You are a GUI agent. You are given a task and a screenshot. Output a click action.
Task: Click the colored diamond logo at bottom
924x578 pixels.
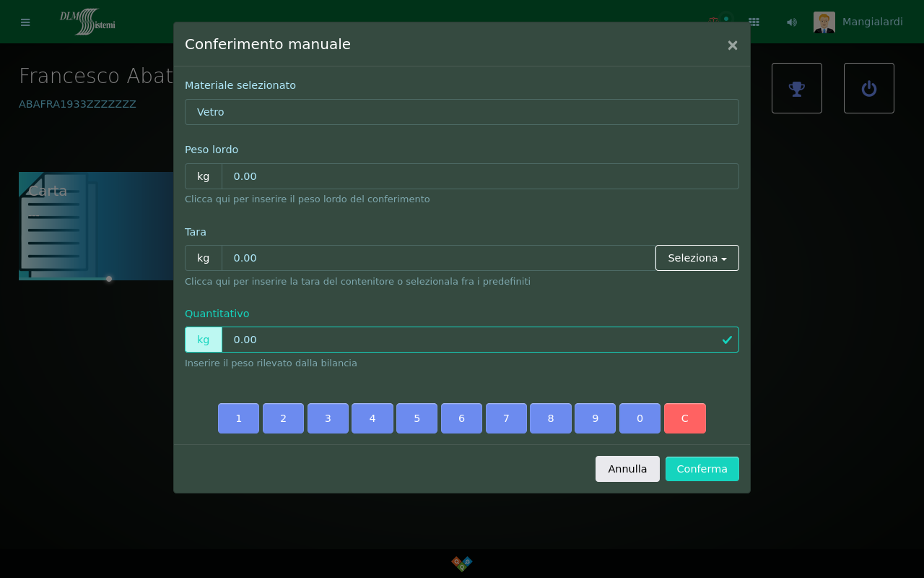462,563
